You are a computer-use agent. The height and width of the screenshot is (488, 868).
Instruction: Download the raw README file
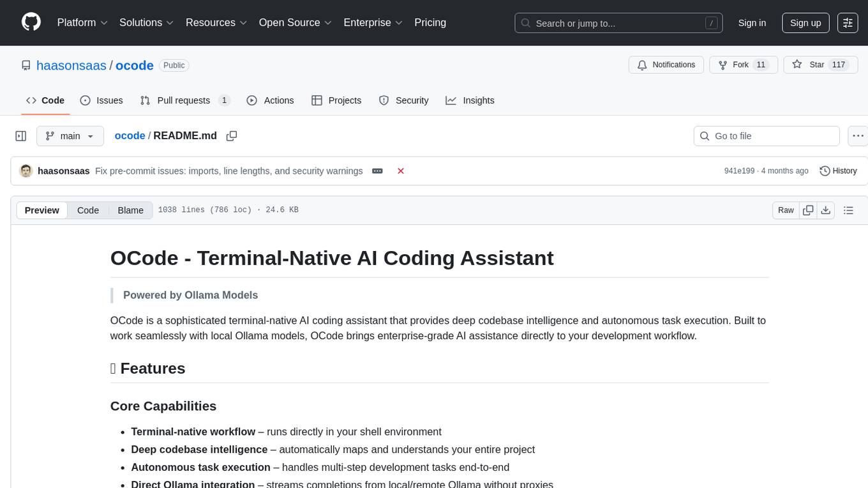[825, 210]
